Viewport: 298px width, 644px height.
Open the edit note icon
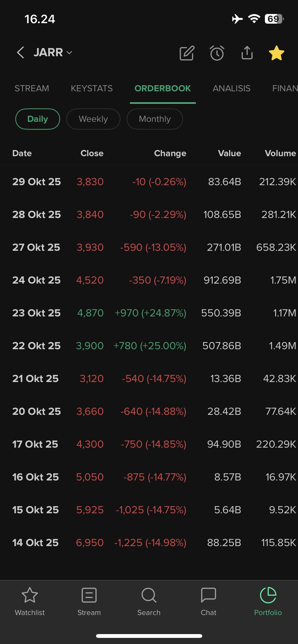coord(187,53)
